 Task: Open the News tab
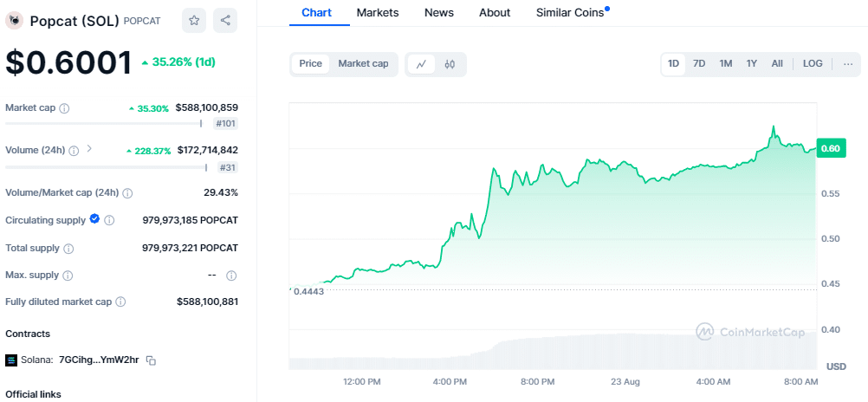tap(439, 13)
